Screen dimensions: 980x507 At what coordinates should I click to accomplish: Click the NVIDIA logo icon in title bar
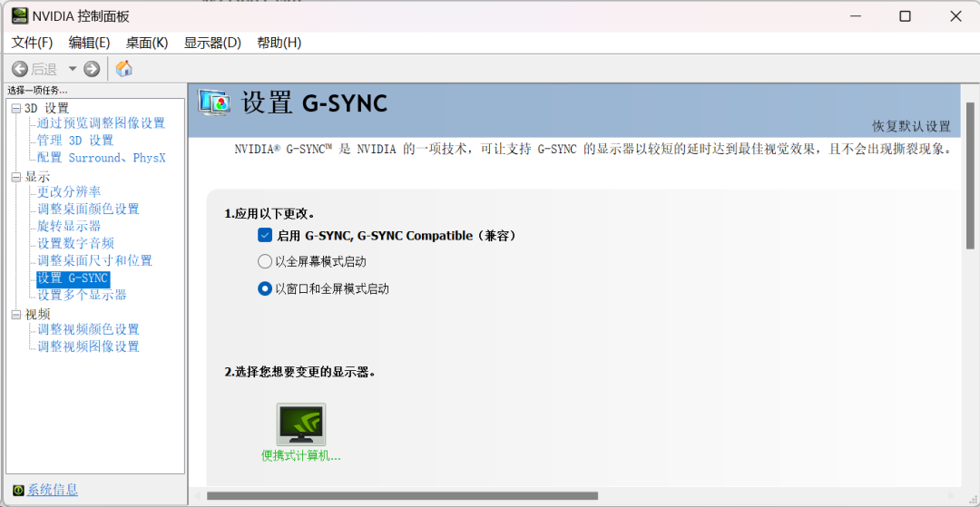[x=19, y=16]
